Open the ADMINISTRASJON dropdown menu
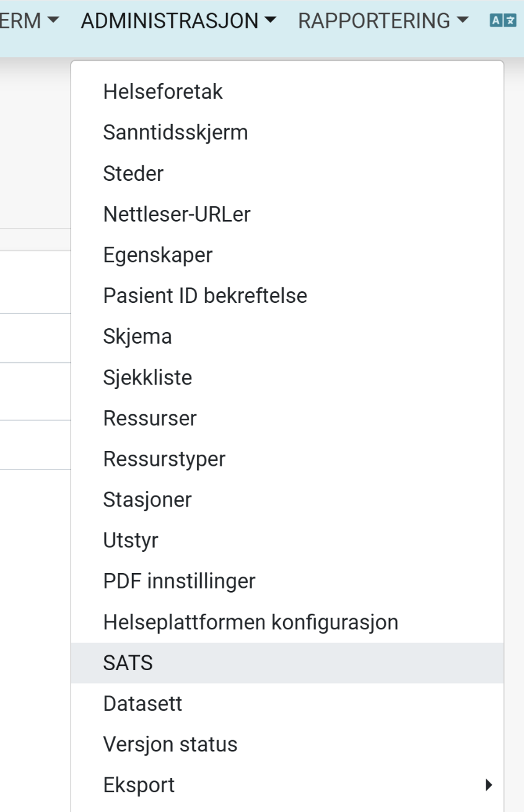Viewport: 524px width, 812px height. pyautogui.click(x=178, y=20)
